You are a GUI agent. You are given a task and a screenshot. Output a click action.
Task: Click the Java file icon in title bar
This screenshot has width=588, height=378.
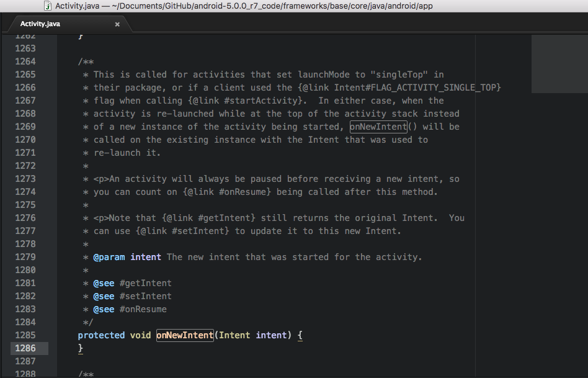(x=48, y=6)
